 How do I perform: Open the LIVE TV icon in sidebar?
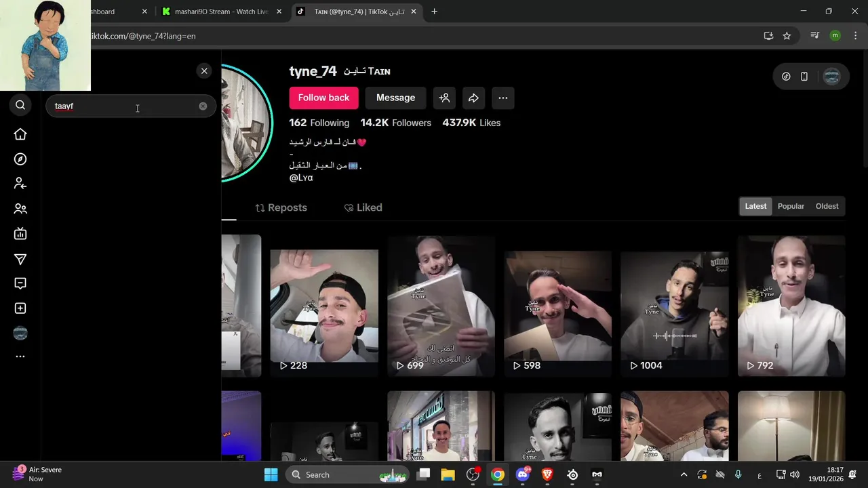tap(20, 234)
